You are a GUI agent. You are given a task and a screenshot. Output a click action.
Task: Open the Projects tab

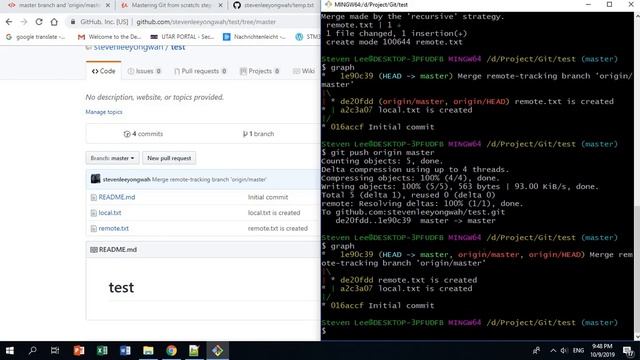(x=260, y=71)
